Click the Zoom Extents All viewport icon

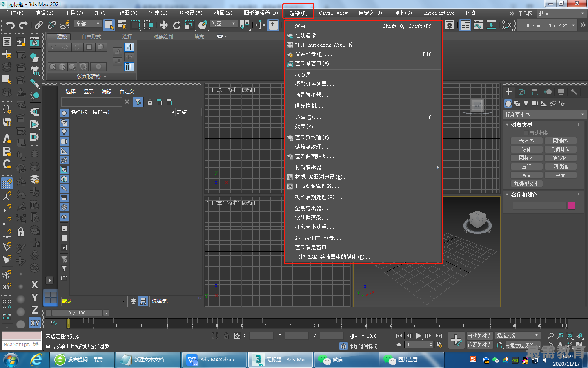coord(579,336)
